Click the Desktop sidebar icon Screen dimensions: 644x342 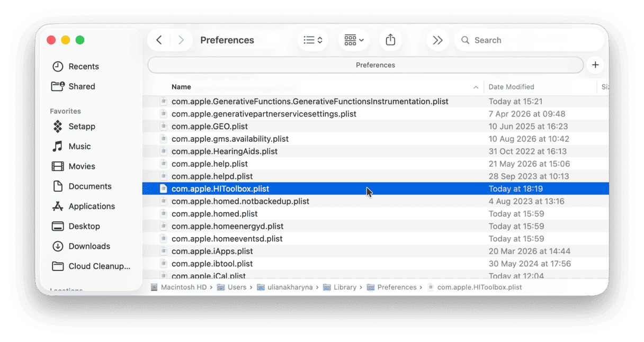(58, 226)
